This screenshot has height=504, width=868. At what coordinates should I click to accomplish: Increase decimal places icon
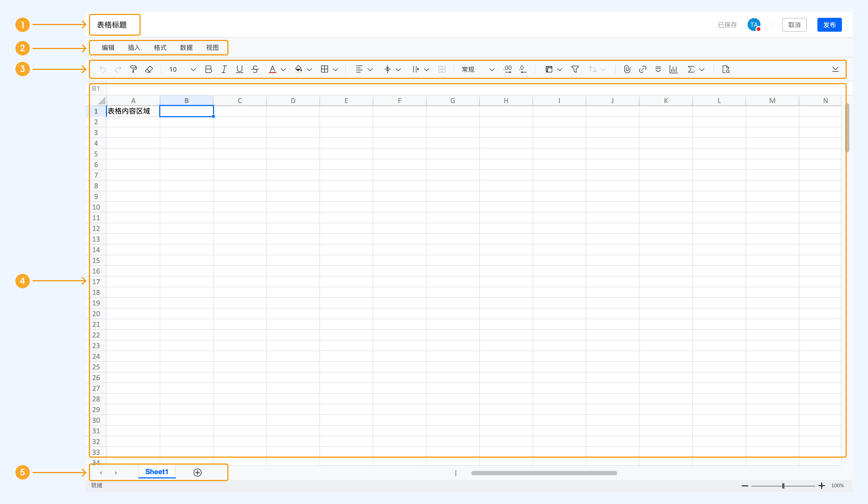[x=507, y=69]
